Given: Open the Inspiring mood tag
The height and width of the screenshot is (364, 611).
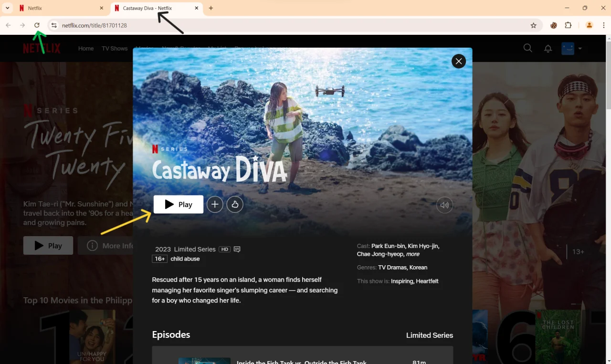Looking at the screenshot, I should click(402, 281).
